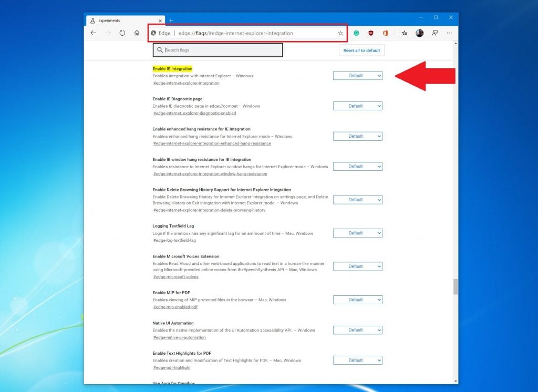Follow #edge-internet-explorer-integration link
538x392 pixels.
click(x=187, y=83)
